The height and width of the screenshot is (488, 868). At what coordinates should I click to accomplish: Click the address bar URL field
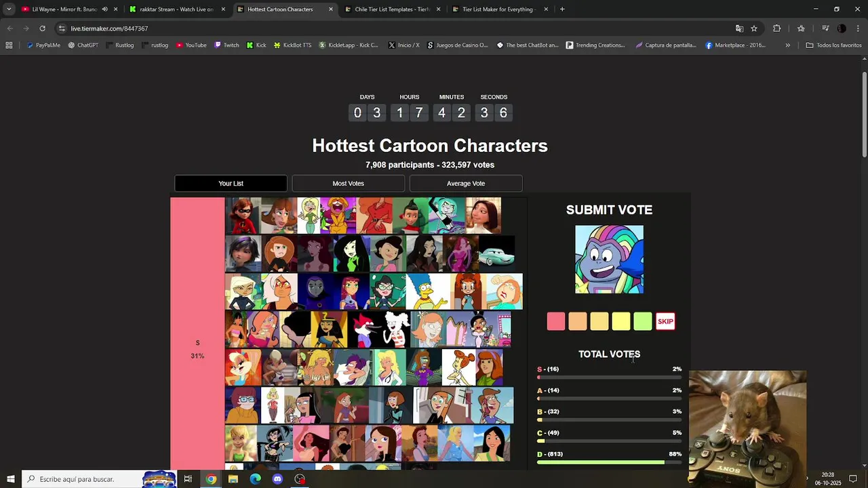(393, 28)
